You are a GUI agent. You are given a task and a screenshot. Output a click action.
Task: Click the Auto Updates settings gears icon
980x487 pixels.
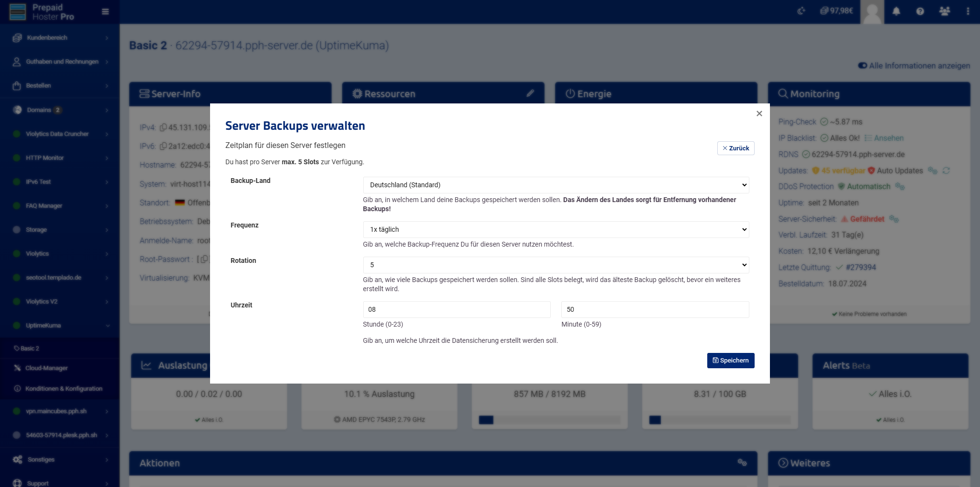933,170
